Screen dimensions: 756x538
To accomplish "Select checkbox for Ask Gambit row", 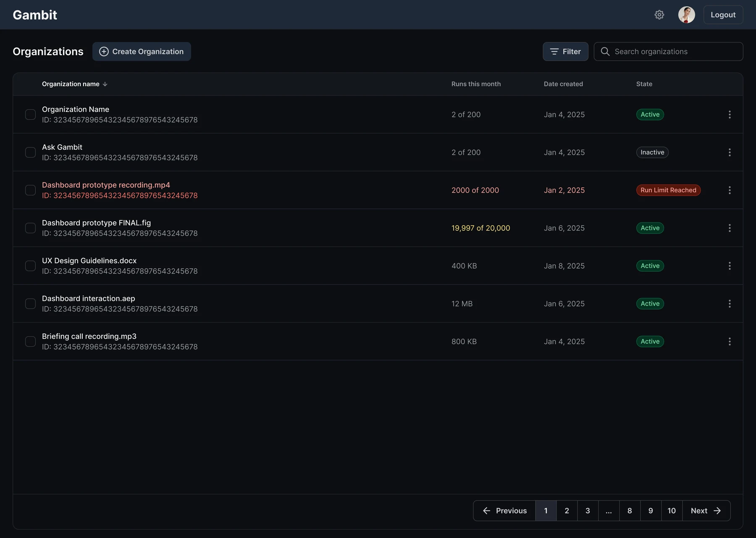I will (30, 152).
